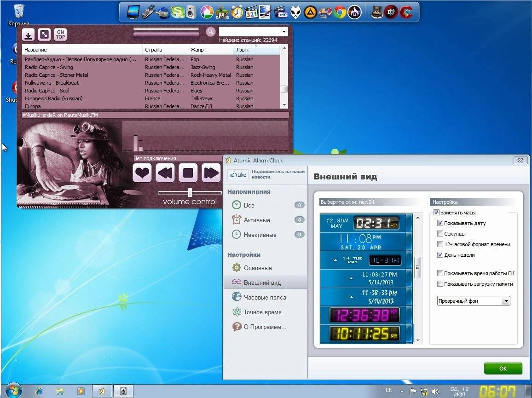Launch Skype from the top dock
This screenshot has width=532, height=398.
point(177,12)
